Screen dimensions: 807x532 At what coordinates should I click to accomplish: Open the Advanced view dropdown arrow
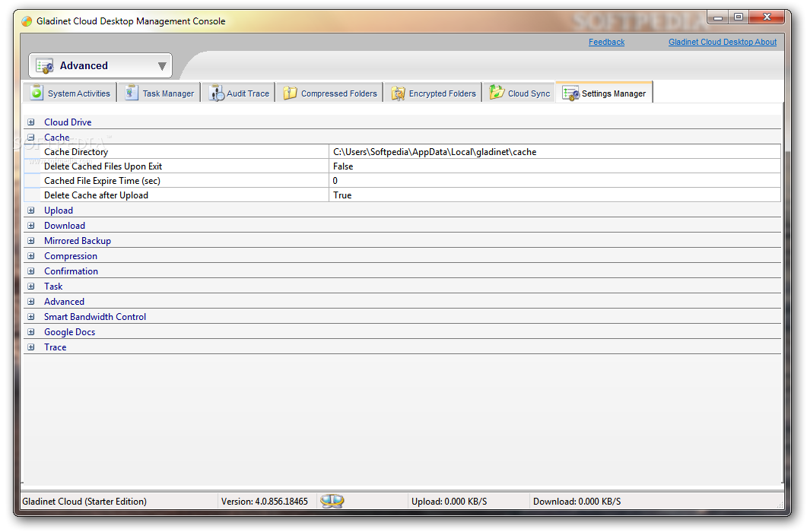[x=161, y=66]
